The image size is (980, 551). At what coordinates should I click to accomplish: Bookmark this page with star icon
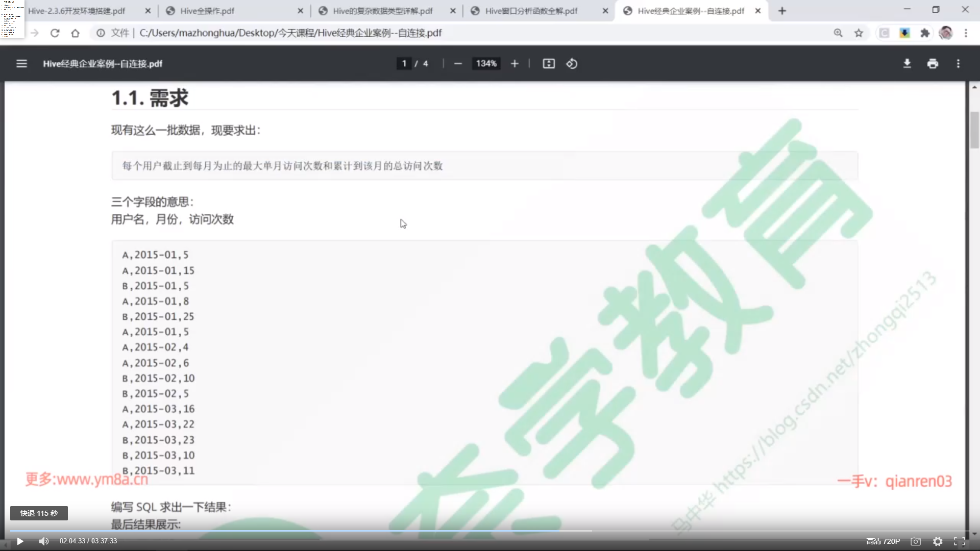tap(859, 33)
